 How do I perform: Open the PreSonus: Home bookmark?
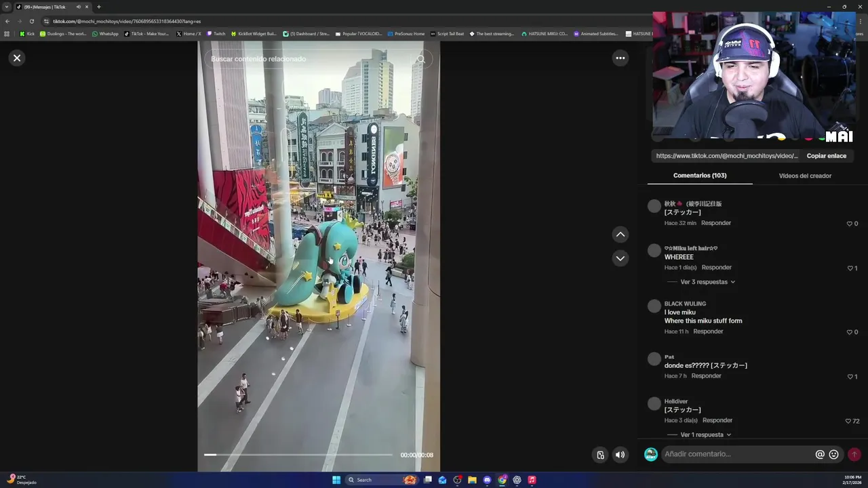[406, 33]
